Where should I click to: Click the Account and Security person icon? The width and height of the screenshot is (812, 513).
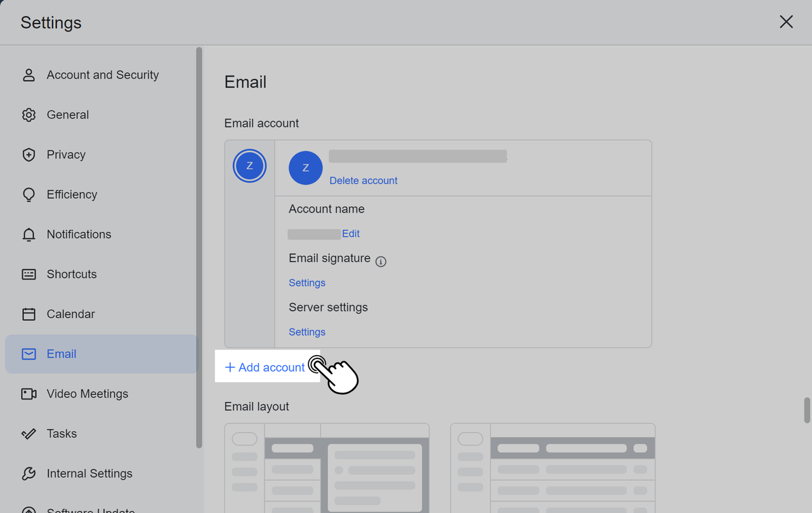[29, 75]
